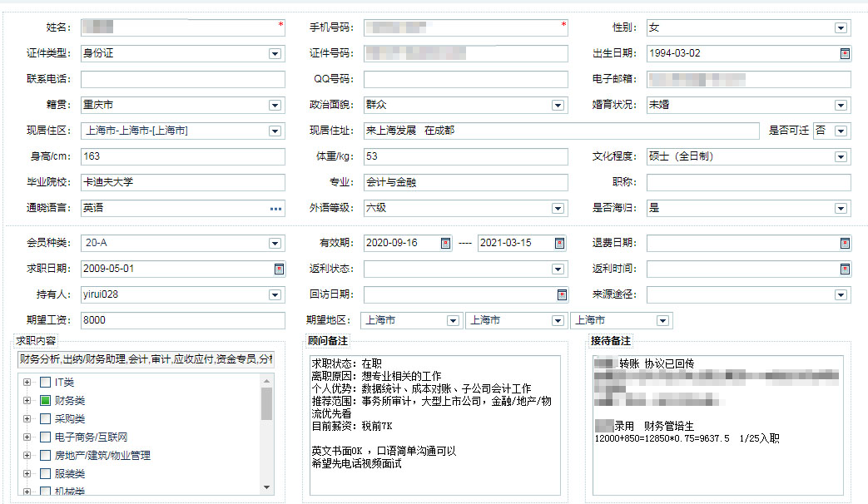Expand the 财务类 tree node
This screenshot has width=868, height=504.
[27, 401]
